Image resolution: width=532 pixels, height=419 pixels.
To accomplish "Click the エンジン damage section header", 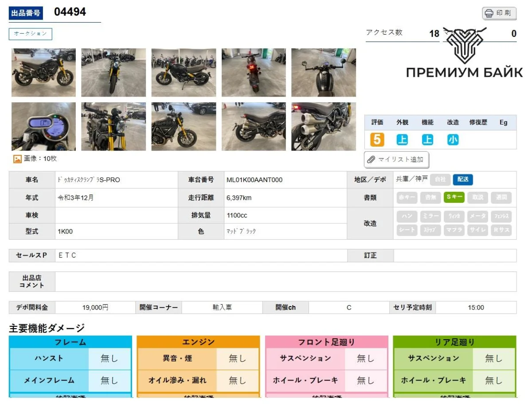I will (x=198, y=342).
